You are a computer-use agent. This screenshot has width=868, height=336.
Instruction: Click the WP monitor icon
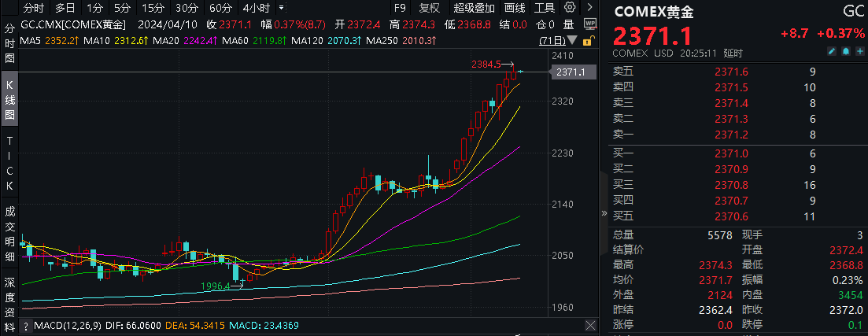(589, 24)
